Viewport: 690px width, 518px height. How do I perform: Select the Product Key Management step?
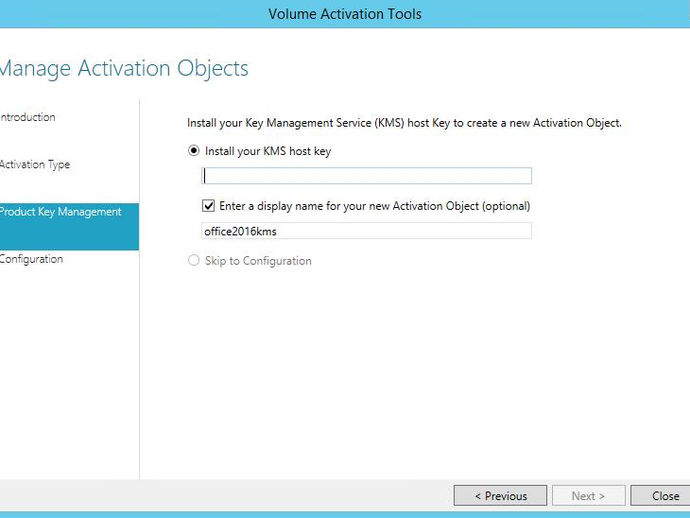pyautogui.click(x=69, y=227)
